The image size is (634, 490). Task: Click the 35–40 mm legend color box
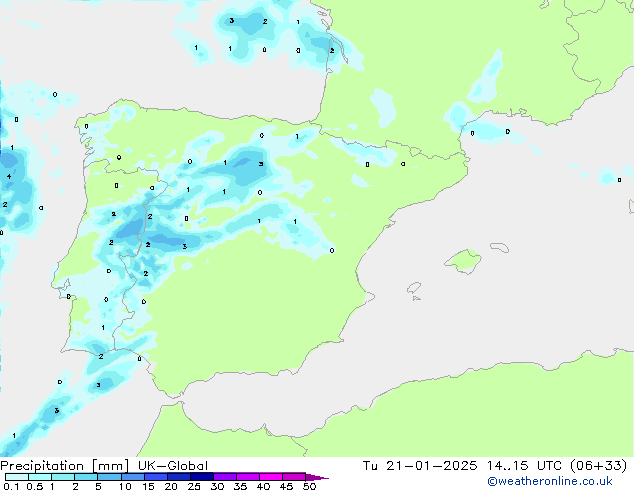(247, 477)
